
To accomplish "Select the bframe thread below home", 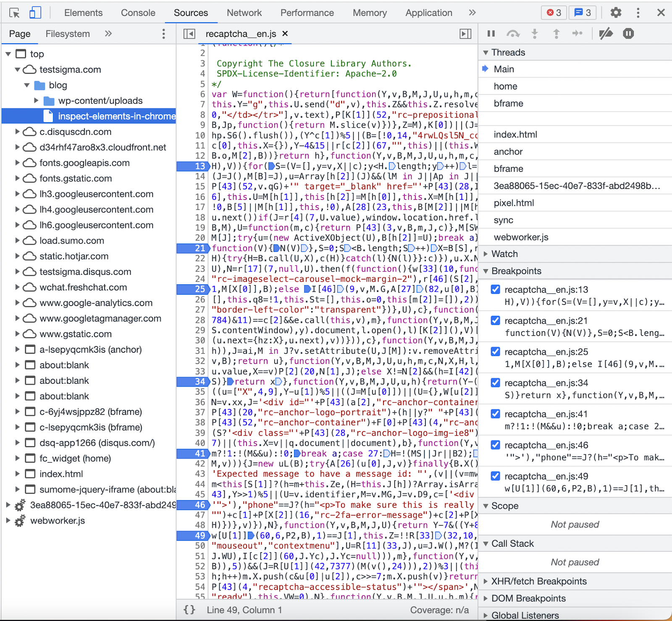I will [x=508, y=103].
